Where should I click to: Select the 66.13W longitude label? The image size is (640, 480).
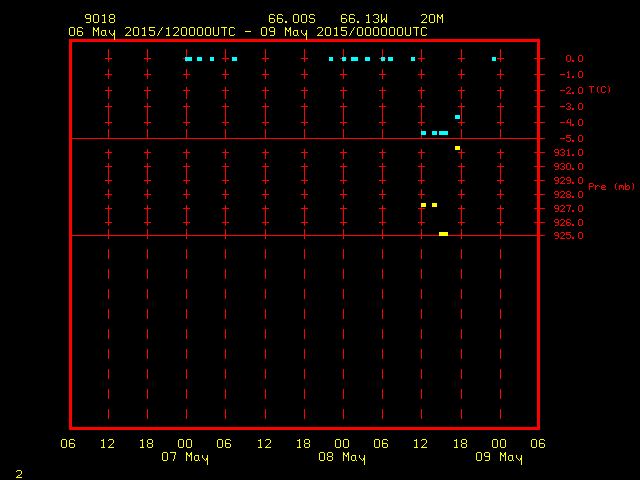coord(362,19)
